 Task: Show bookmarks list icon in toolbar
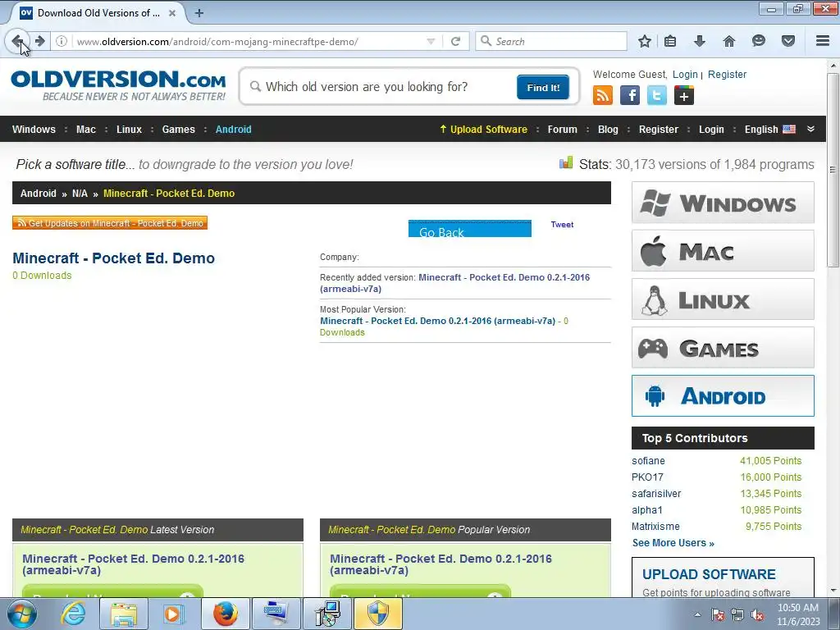coord(670,41)
